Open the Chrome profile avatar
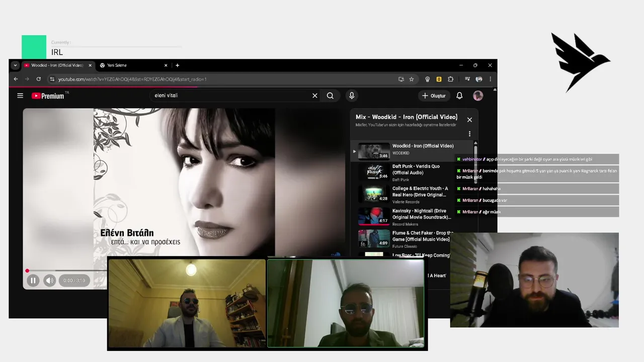The height and width of the screenshot is (362, 644). pos(479,79)
